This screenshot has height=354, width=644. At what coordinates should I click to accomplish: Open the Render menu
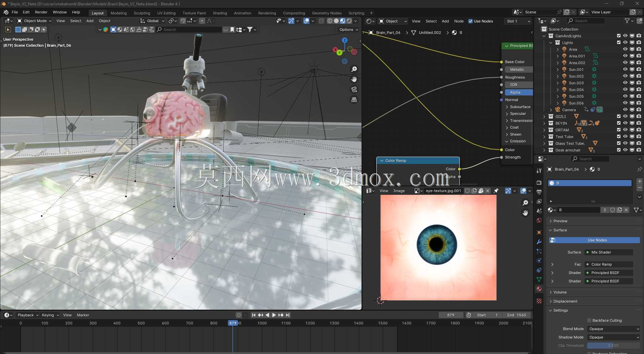point(41,12)
